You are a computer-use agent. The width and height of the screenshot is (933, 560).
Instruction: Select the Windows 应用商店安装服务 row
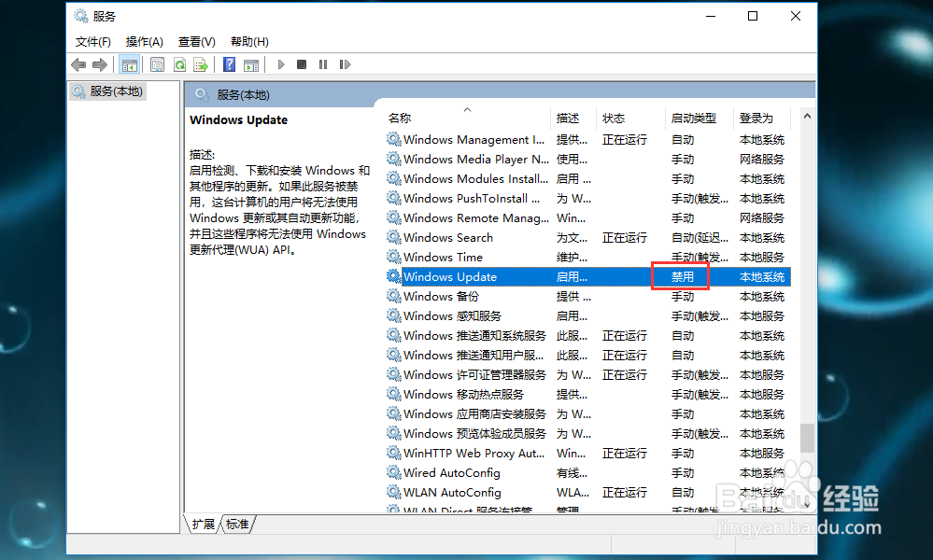(x=587, y=414)
